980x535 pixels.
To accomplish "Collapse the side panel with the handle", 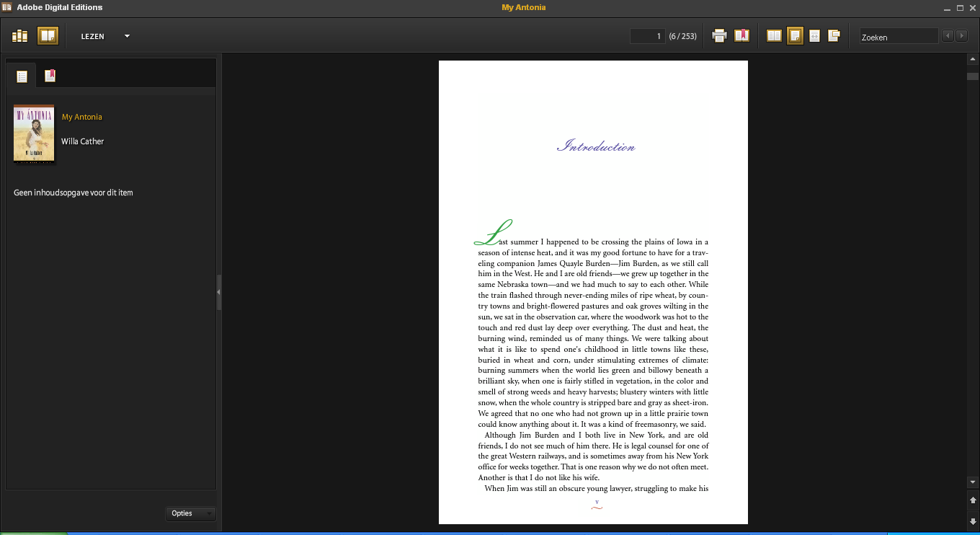I will pos(219,291).
